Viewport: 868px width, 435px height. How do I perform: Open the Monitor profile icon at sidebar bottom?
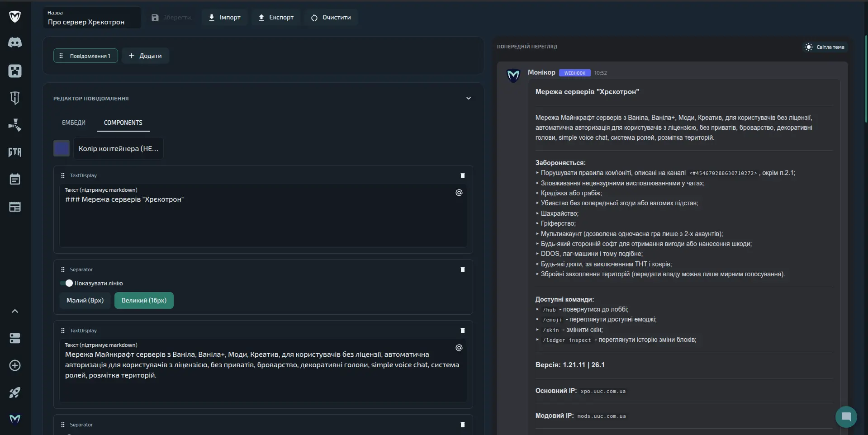click(15, 419)
